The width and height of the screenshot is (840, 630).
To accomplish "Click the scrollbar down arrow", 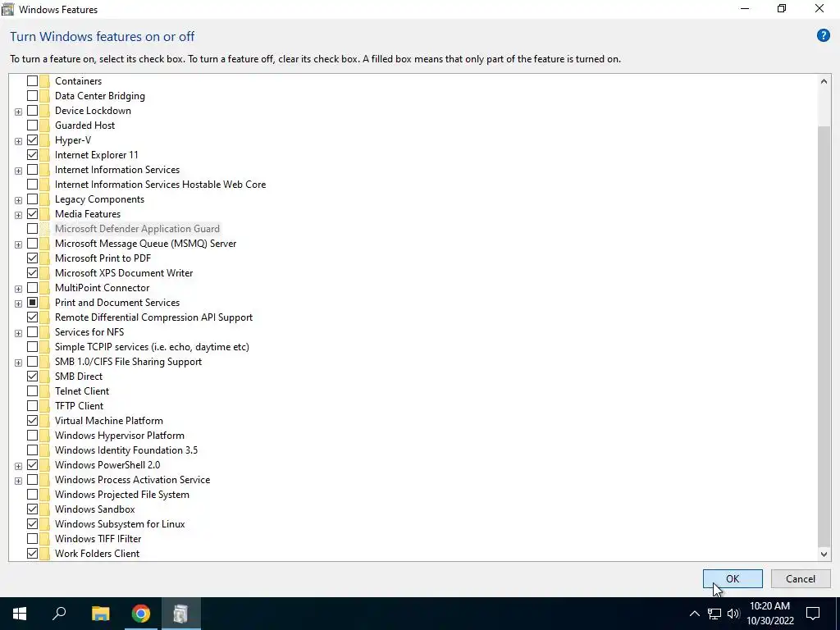I will (824, 554).
